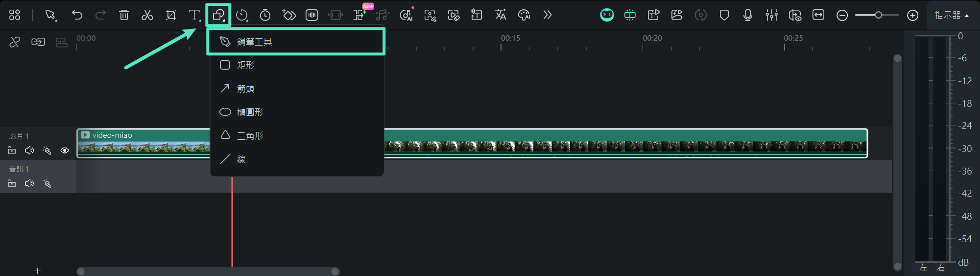Mute the 影片 1 video track
The image size is (980, 276).
point(29,151)
